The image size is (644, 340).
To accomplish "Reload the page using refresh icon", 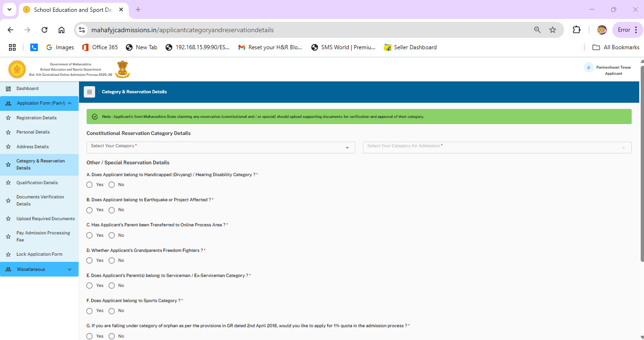I will pos(44,30).
